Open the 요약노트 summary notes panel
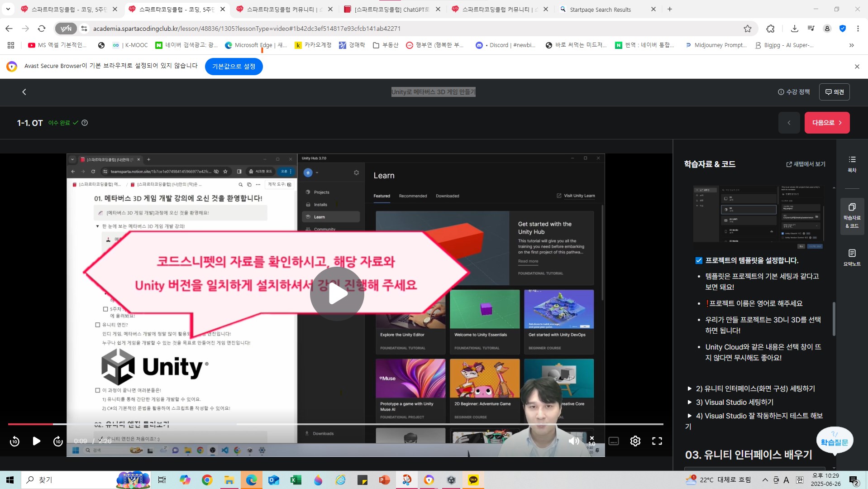 click(852, 258)
